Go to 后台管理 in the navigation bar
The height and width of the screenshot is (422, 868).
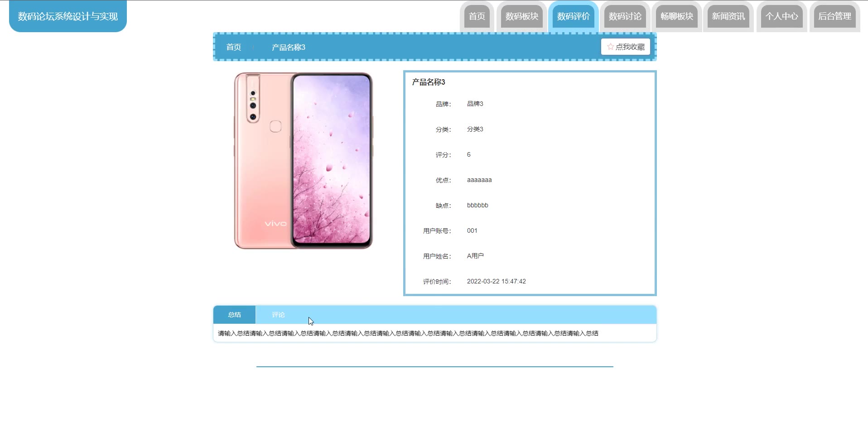[x=835, y=16]
